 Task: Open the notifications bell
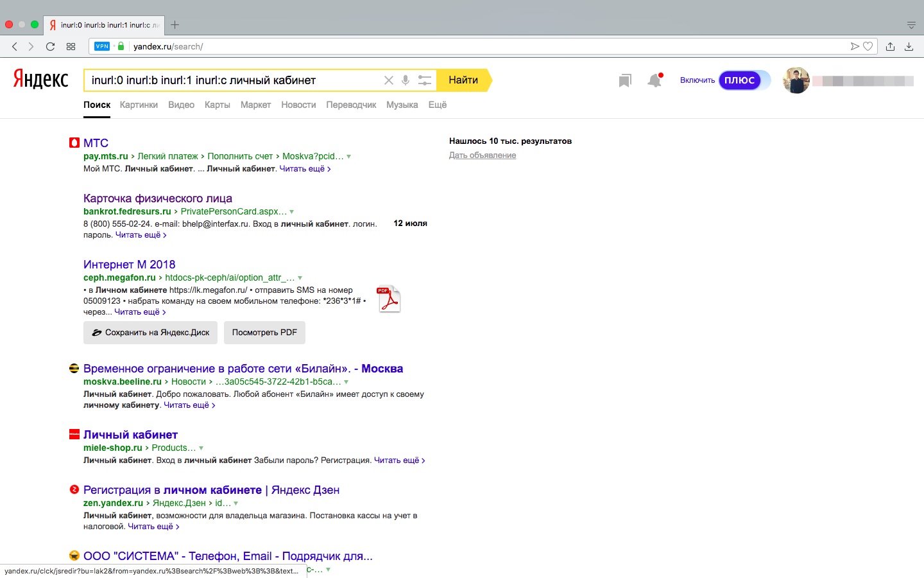coord(654,80)
